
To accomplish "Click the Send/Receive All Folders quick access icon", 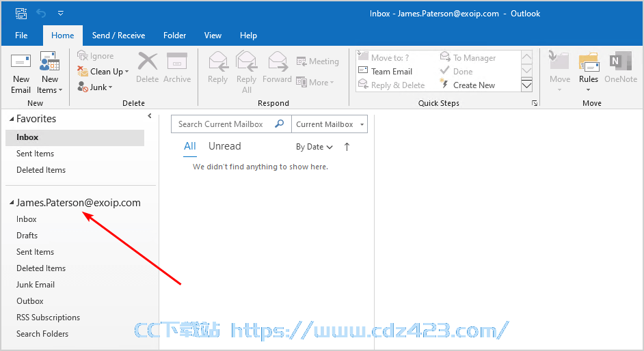I will tap(21, 14).
